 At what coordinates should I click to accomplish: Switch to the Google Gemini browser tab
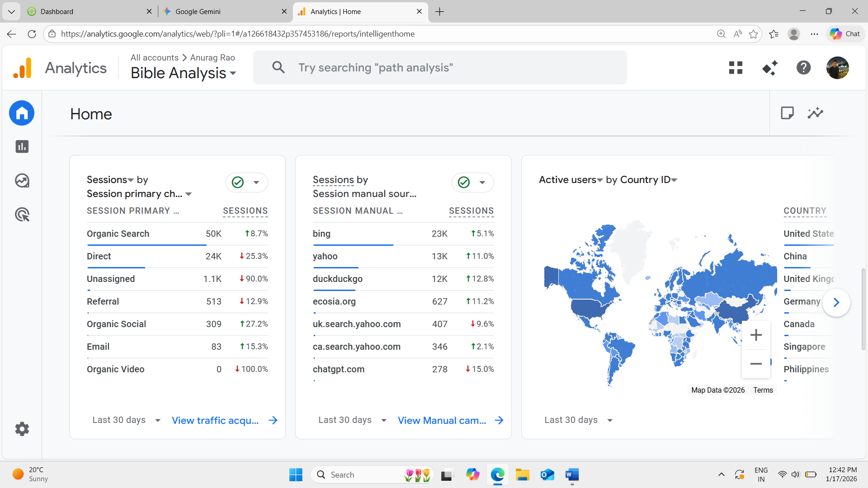click(x=222, y=12)
